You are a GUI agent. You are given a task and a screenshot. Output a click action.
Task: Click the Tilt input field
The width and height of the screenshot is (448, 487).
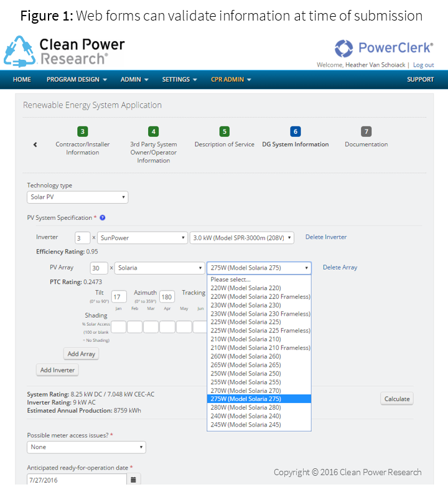pos(119,297)
